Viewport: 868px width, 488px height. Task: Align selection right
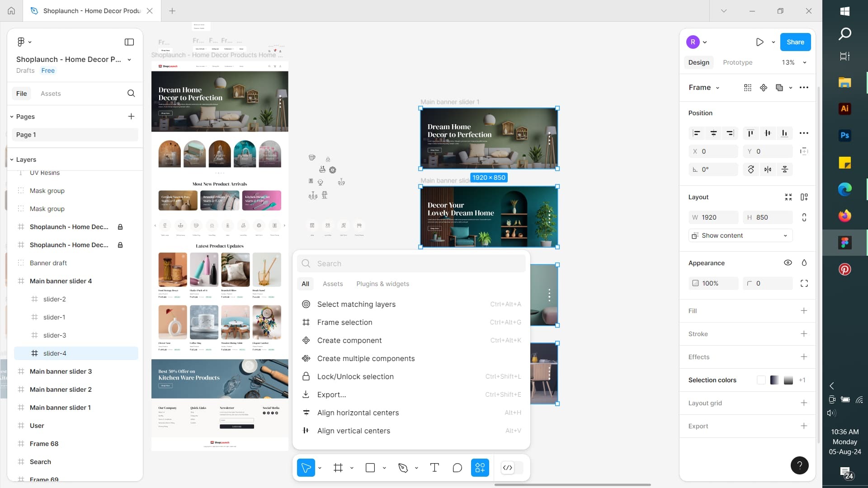[x=730, y=133]
